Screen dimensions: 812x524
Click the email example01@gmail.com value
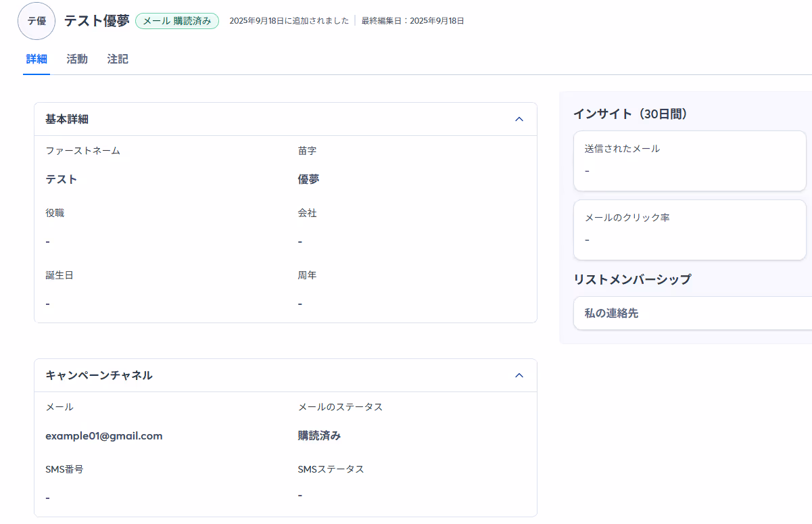tap(104, 436)
